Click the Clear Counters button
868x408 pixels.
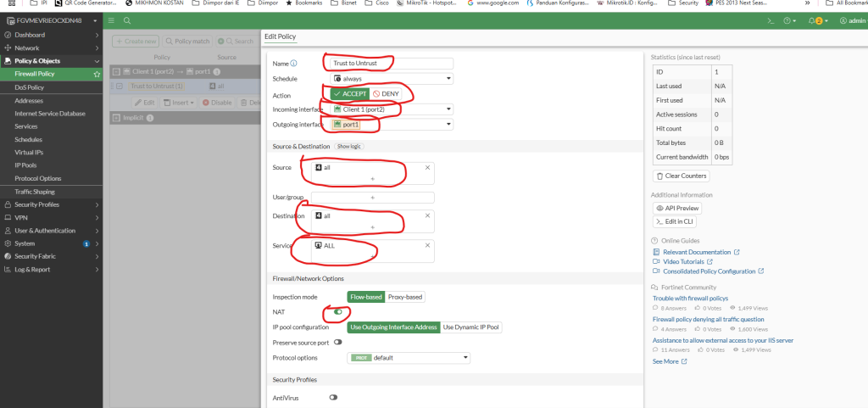(x=682, y=176)
